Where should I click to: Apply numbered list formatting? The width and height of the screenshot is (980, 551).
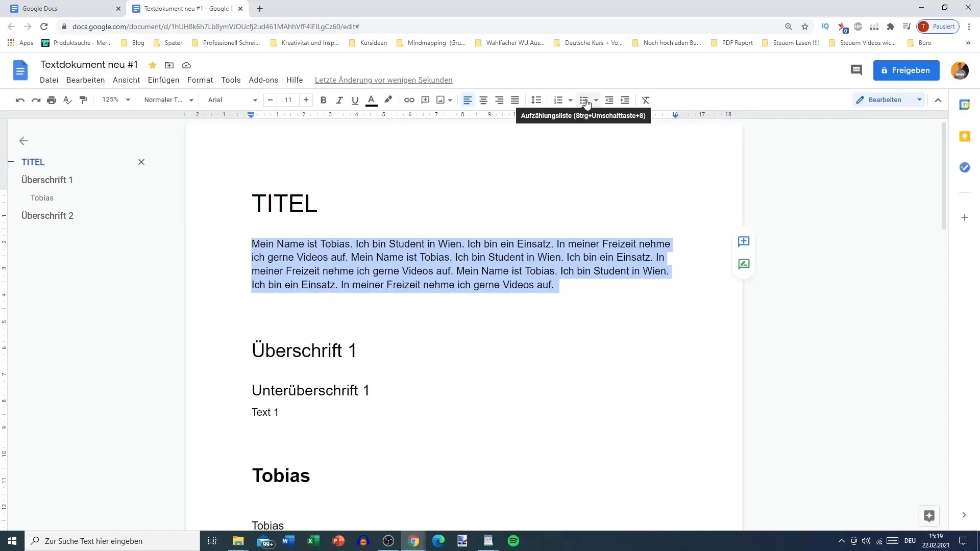[x=560, y=99]
